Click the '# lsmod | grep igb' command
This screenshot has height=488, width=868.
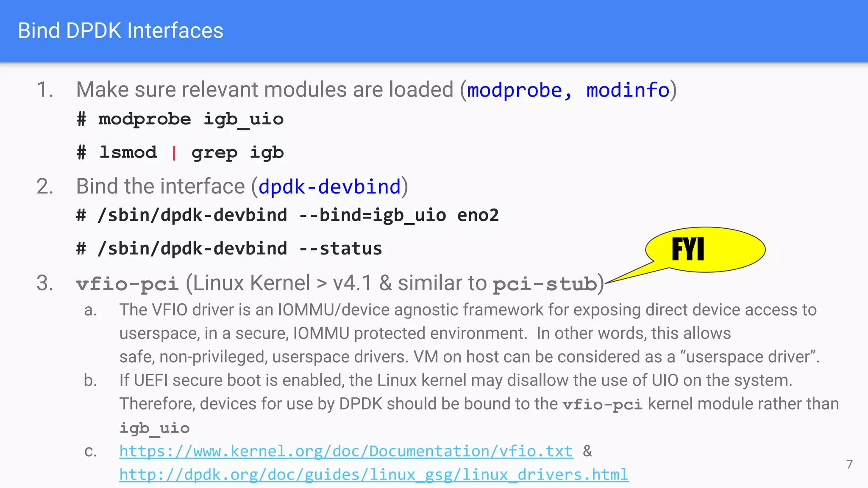[x=180, y=153]
